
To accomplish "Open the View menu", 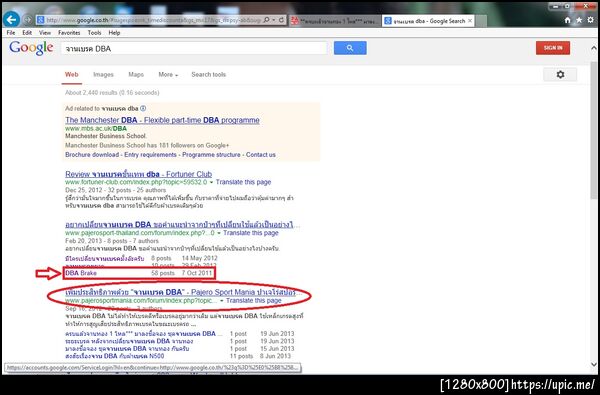I will tap(45, 33).
